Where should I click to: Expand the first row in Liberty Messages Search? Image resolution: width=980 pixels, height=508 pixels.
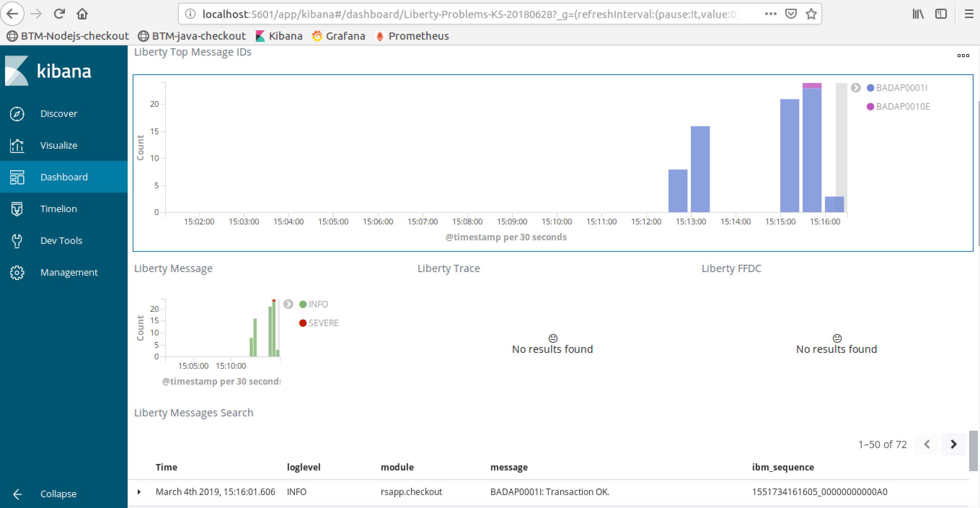[x=140, y=492]
